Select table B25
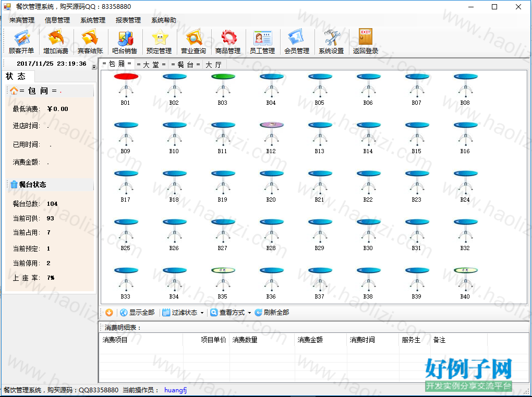532x397 pixels. coord(126,234)
